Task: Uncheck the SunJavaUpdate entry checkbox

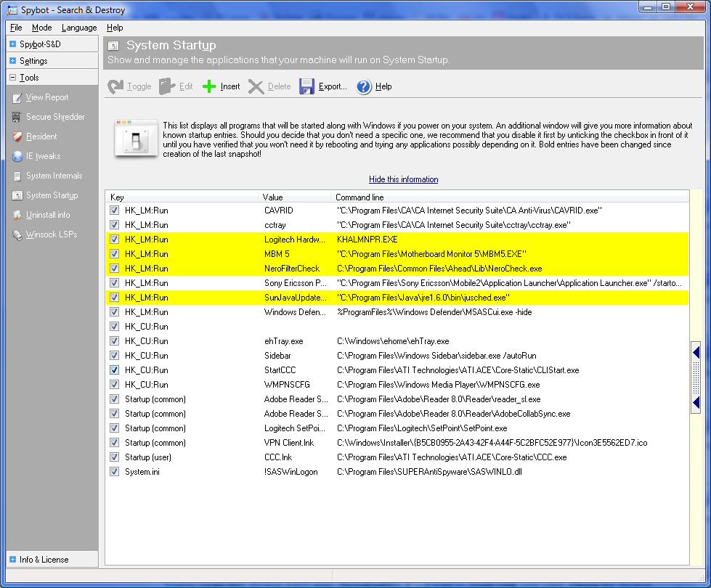Action: (114, 298)
